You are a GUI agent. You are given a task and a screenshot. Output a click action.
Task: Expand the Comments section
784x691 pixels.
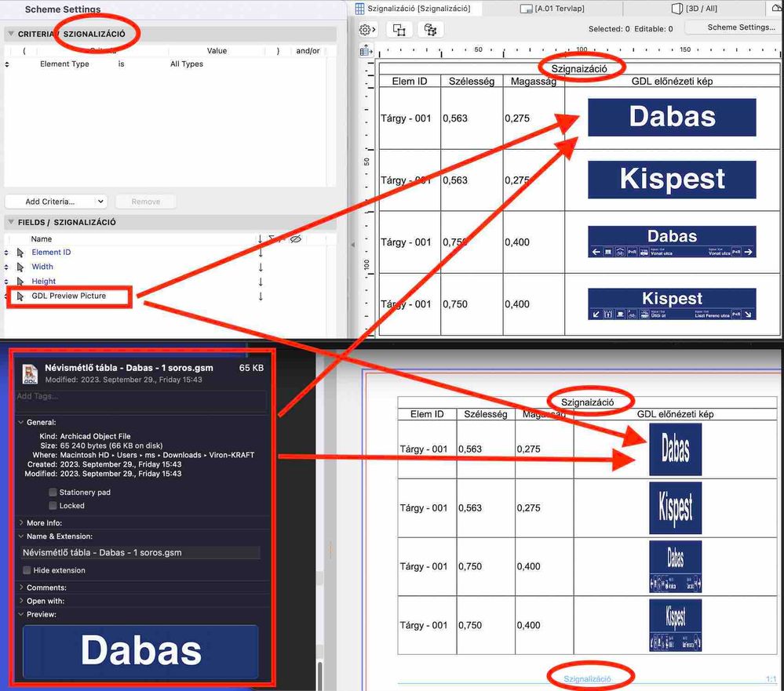point(21,587)
